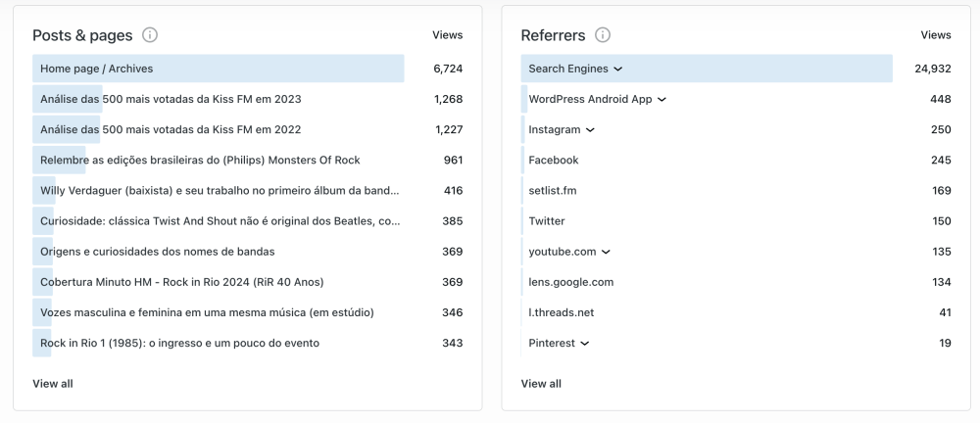Open Monsters Of Rock post stats

coord(200,161)
